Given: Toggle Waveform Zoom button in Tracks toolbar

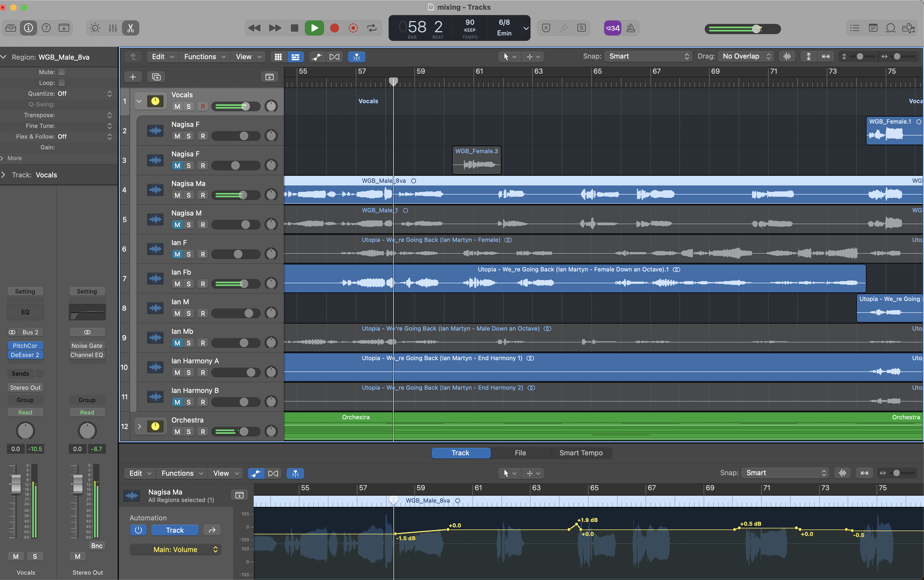Looking at the screenshot, I should click(x=787, y=56).
